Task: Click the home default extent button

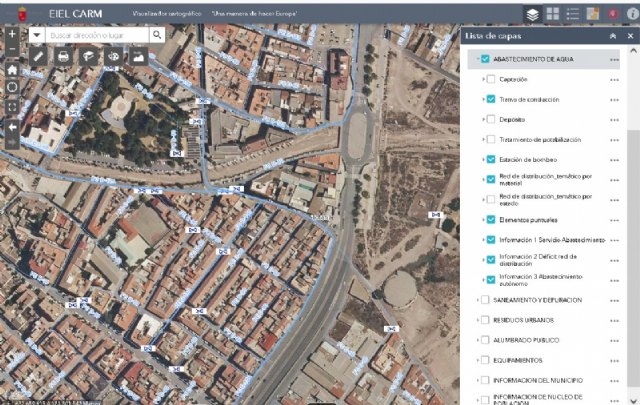Action: tap(11, 70)
